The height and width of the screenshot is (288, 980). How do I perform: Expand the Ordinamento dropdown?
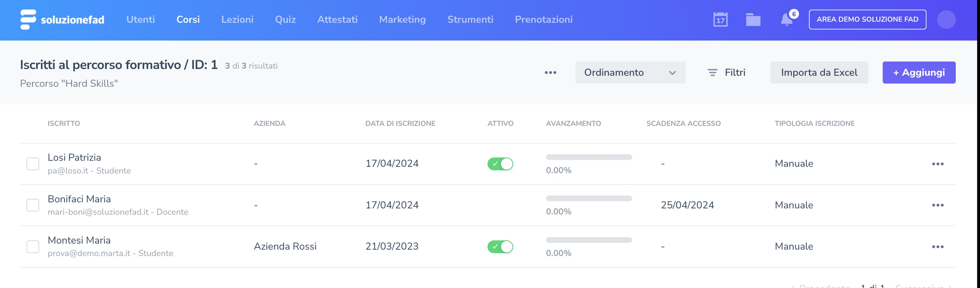point(630,73)
